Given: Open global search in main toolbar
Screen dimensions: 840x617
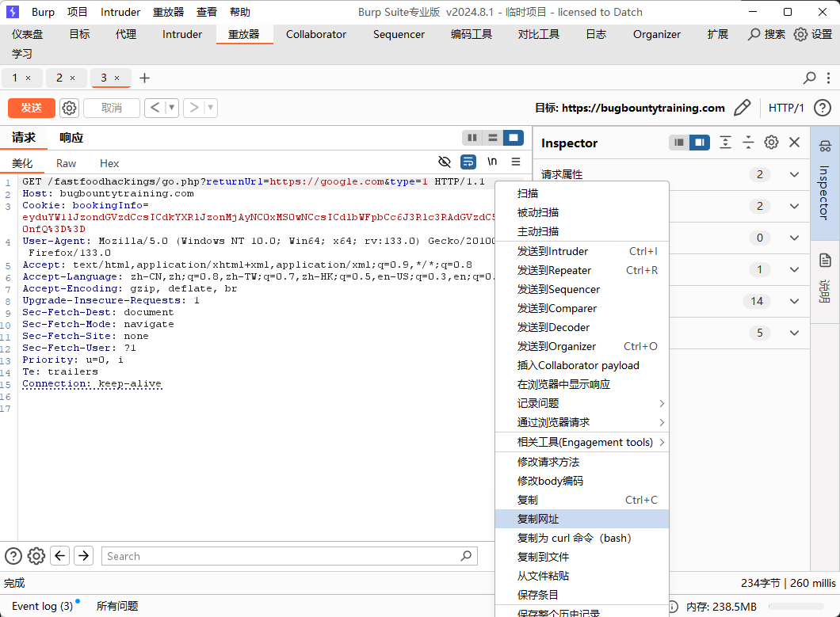Looking at the screenshot, I should click(x=766, y=34).
